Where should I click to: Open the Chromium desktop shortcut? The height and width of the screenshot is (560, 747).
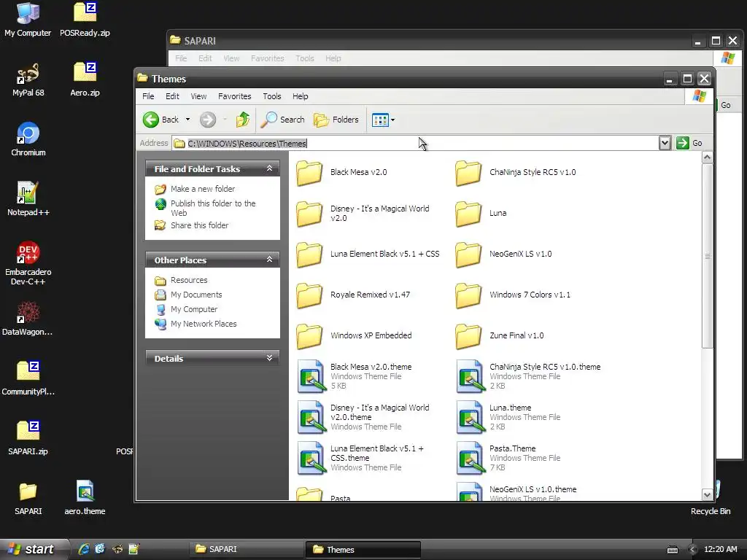[x=28, y=139]
